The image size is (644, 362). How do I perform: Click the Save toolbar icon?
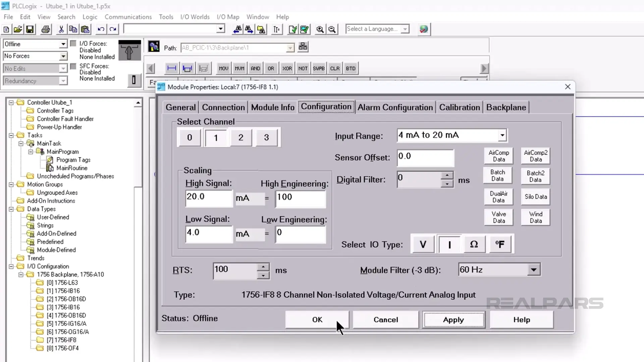click(x=30, y=29)
